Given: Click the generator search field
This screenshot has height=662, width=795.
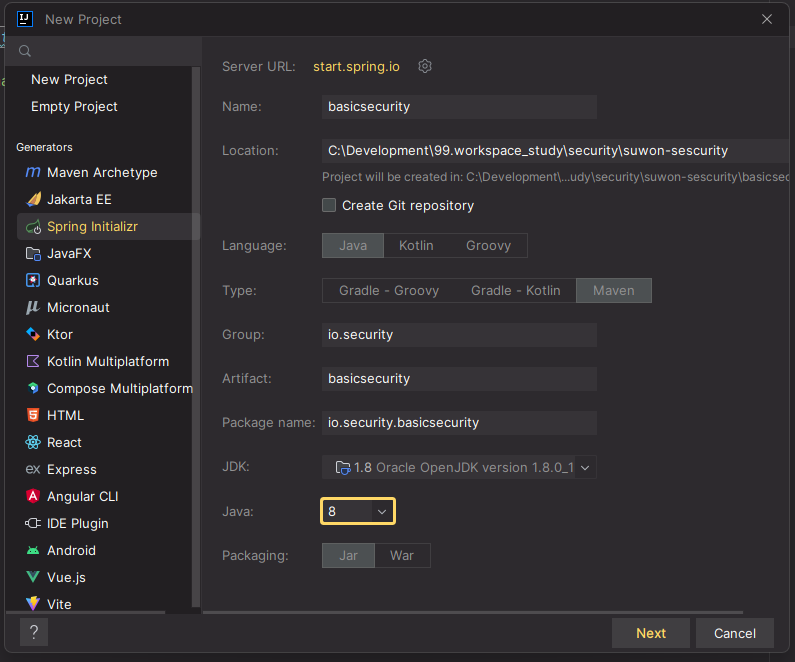Looking at the screenshot, I should [x=103, y=51].
